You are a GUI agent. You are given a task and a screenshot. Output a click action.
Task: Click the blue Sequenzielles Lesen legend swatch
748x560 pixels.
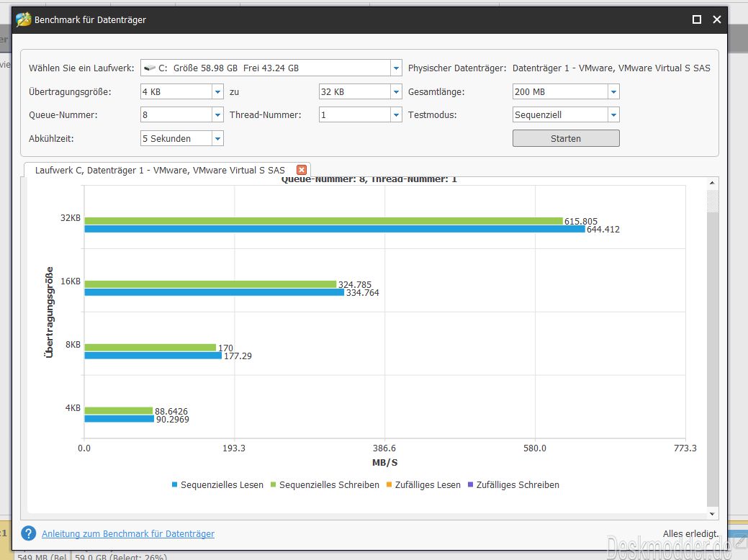pos(175,484)
